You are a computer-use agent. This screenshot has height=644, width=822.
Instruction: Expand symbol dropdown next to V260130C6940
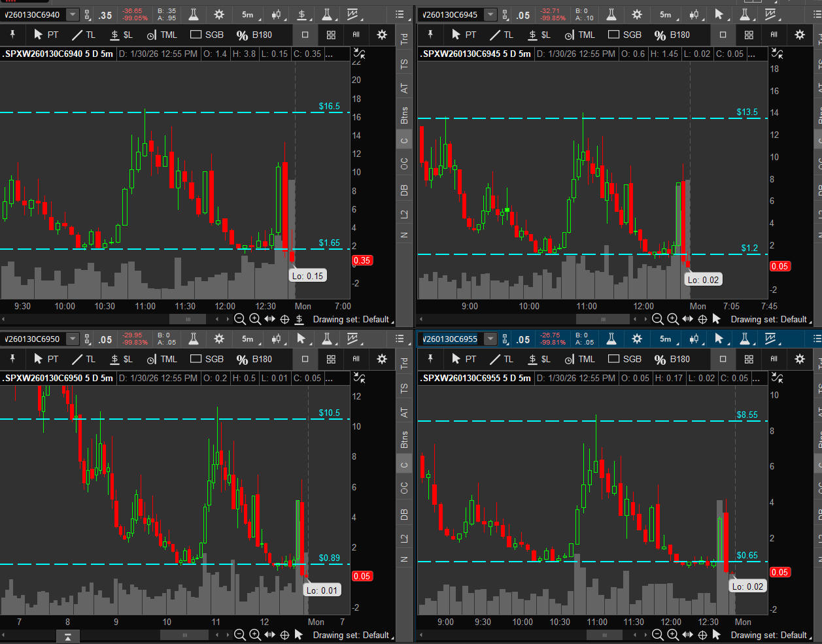(x=73, y=14)
